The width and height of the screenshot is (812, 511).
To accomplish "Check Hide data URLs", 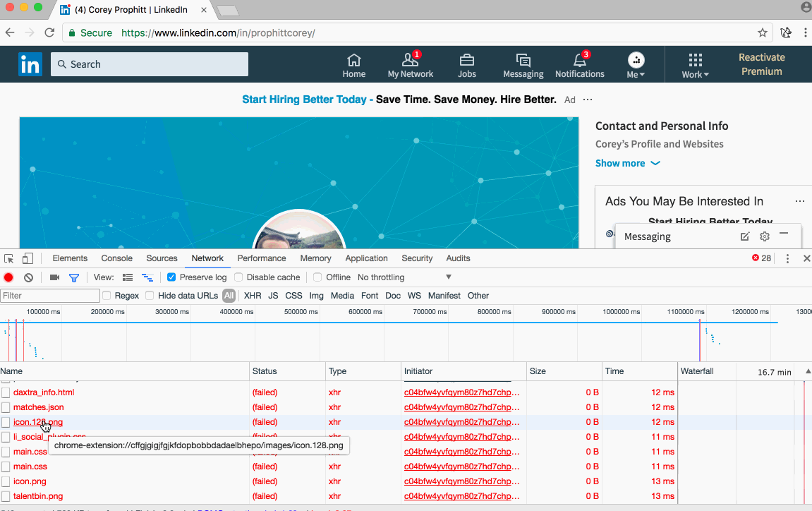I will click(x=150, y=296).
